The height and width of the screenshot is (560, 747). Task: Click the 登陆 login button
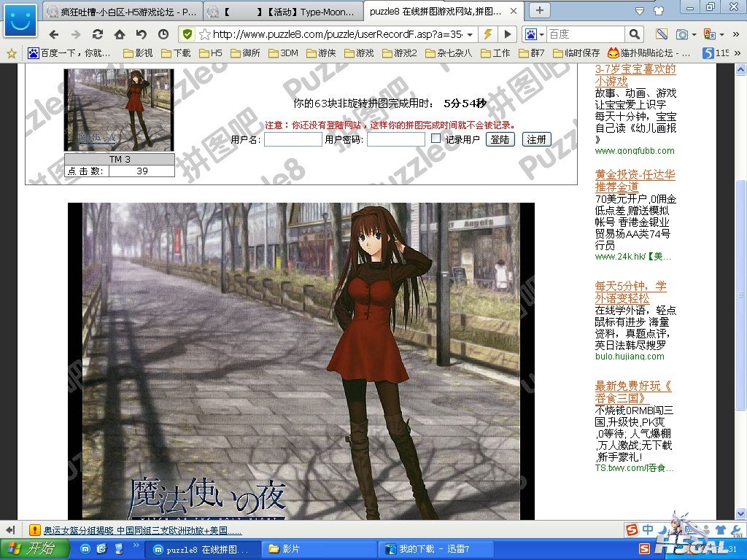(x=500, y=139)
